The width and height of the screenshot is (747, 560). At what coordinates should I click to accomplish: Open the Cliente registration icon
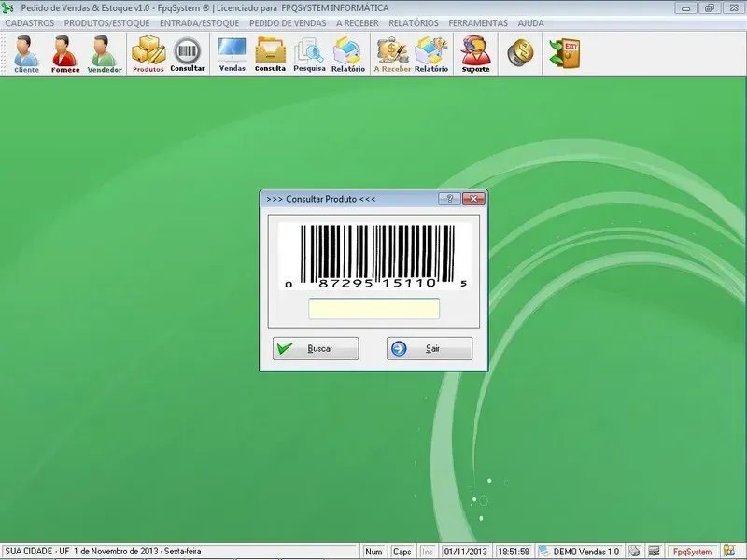pyautogui.click(x=26, y=54)
